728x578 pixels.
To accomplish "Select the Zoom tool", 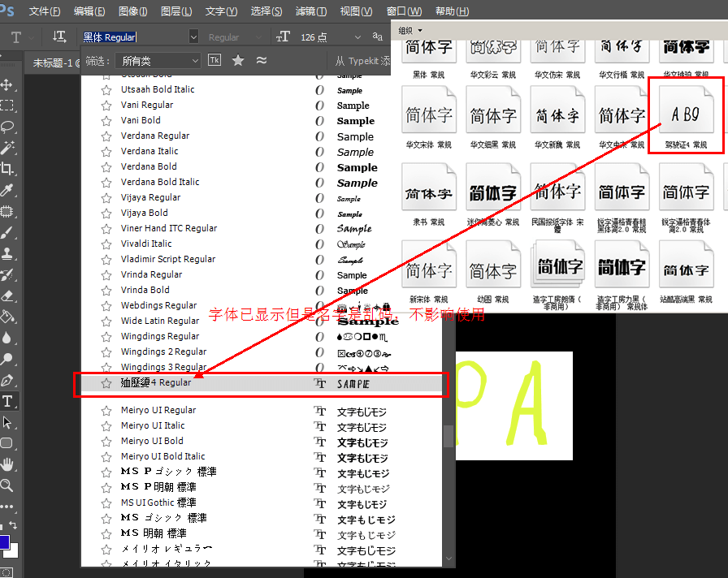I will pyautogui.click(x=7, y=485).
